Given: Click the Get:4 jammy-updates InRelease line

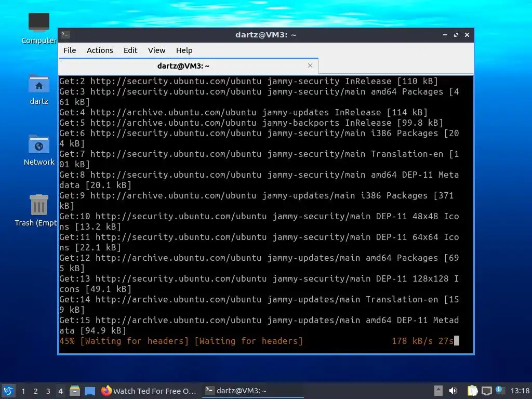Looking at the screenshot, I should tap(243, 112).
